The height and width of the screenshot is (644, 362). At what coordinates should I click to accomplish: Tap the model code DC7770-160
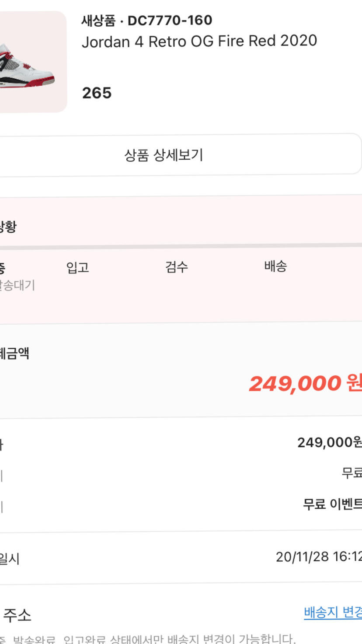170,20
